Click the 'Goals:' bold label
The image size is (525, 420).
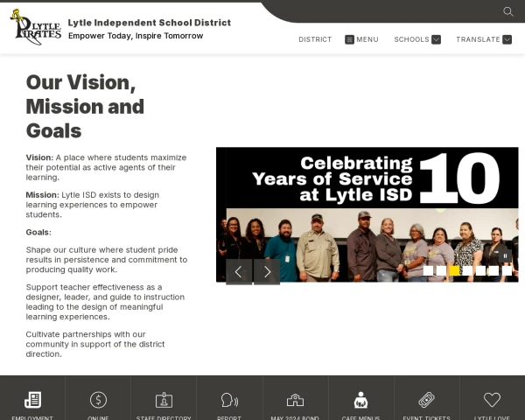coord(38,232)
